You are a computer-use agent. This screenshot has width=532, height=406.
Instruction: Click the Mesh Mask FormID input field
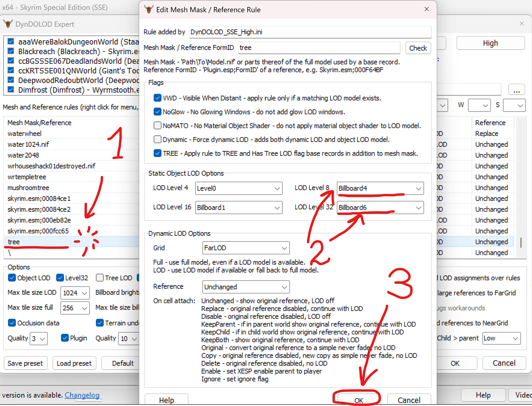[x=319, y=48]
